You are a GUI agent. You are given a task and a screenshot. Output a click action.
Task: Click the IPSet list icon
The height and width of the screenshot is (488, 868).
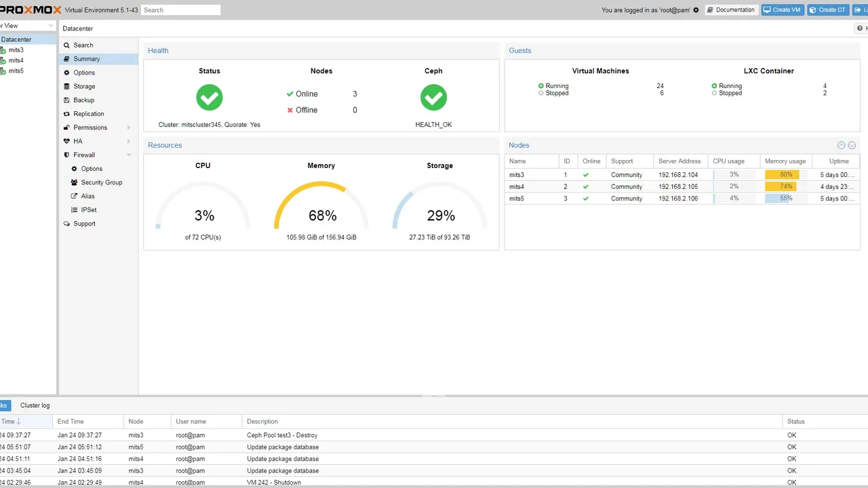pos(75,210)
